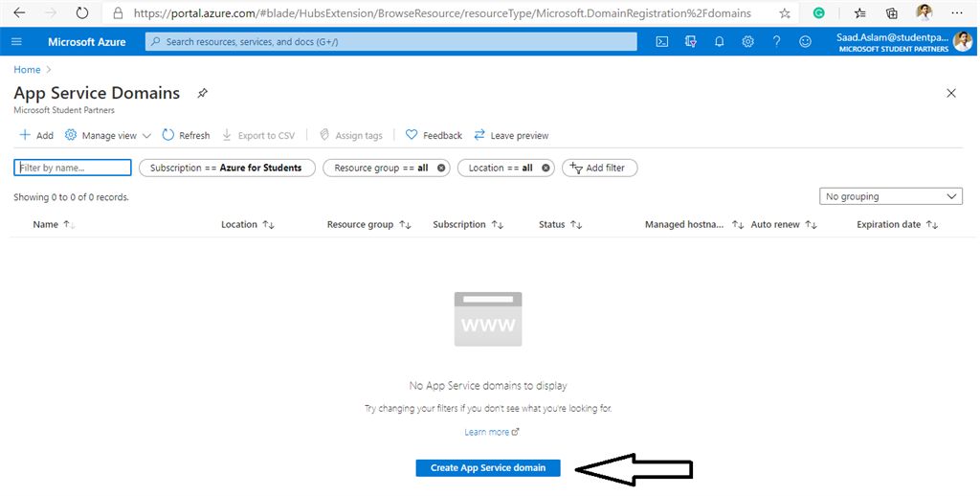The image size is (980, 496).
Task: Open Azure portal settings gear
Action: (747, 42)
